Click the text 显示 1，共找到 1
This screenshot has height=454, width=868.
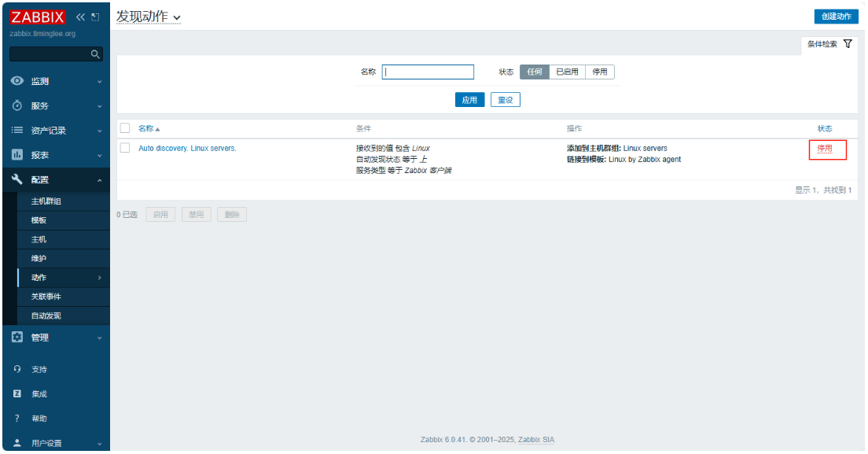tap(823, 190)
